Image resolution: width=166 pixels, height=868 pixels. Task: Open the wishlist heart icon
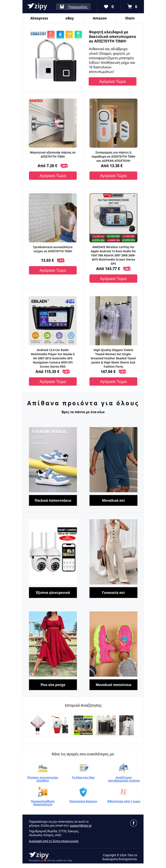tap(106, 7)
